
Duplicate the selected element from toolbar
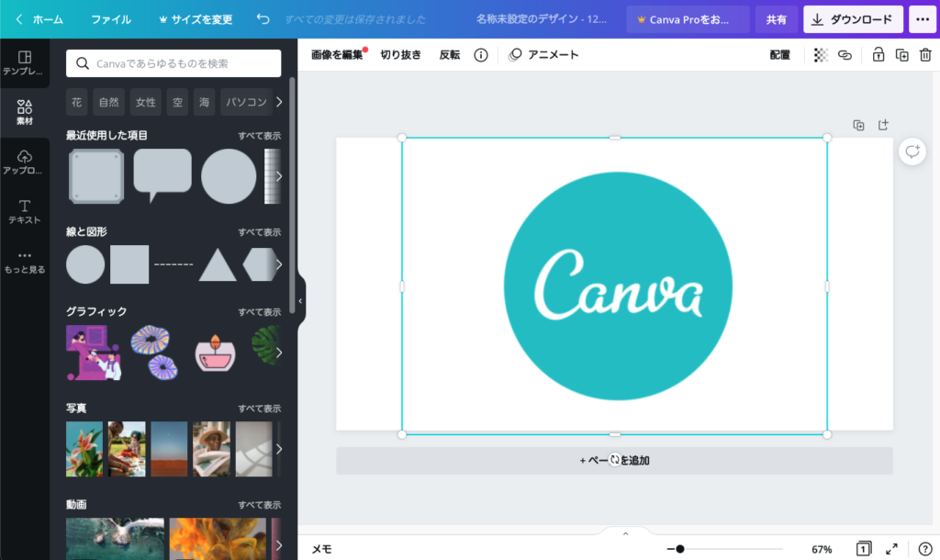(x=901, y=55)
